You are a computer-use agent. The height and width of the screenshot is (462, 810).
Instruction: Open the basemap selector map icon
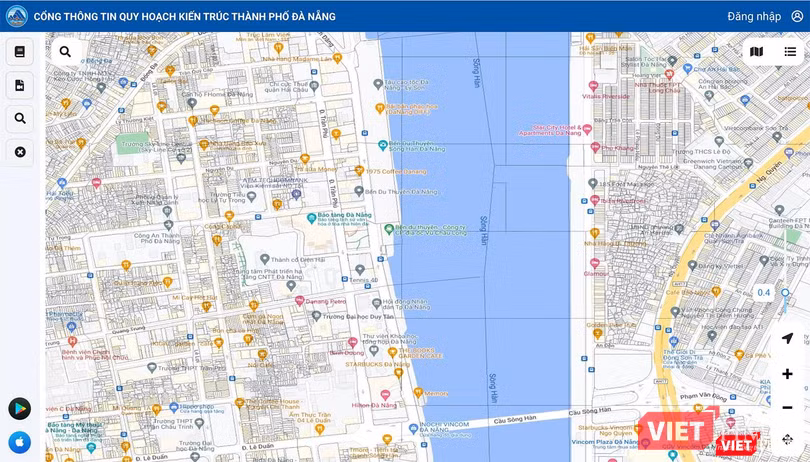tap(757, 52)
